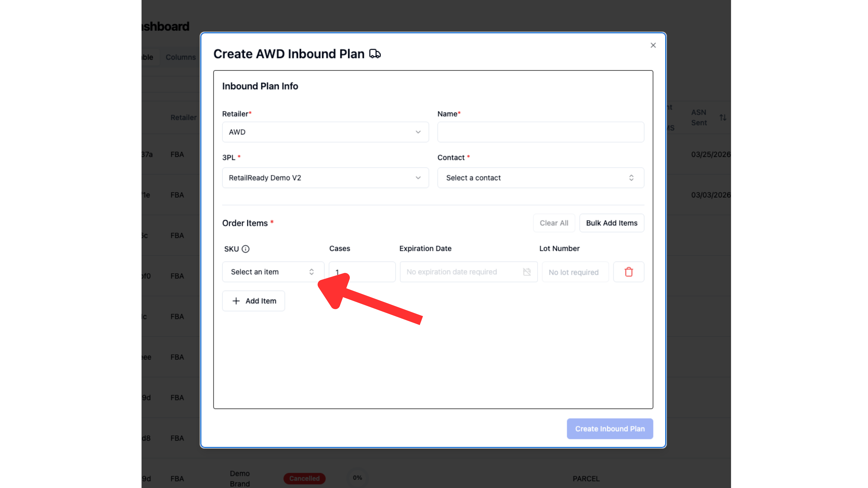Click the Name input field
This screenshot has width=868, height=488.
point(541,132)
